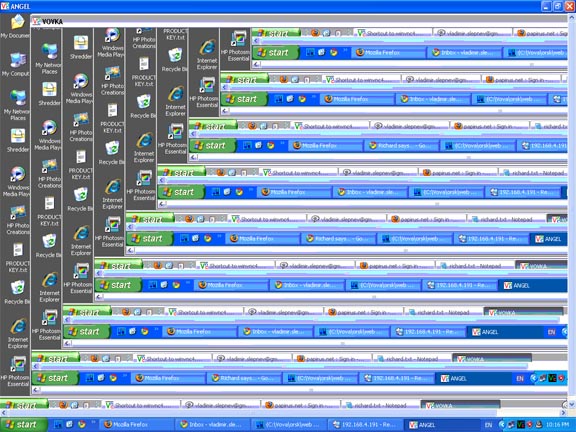The image size is (576, 432).
Task: Click the left arrow of ANGEL's bottom horizontal scrollbar
Action: tap(4, 413)
